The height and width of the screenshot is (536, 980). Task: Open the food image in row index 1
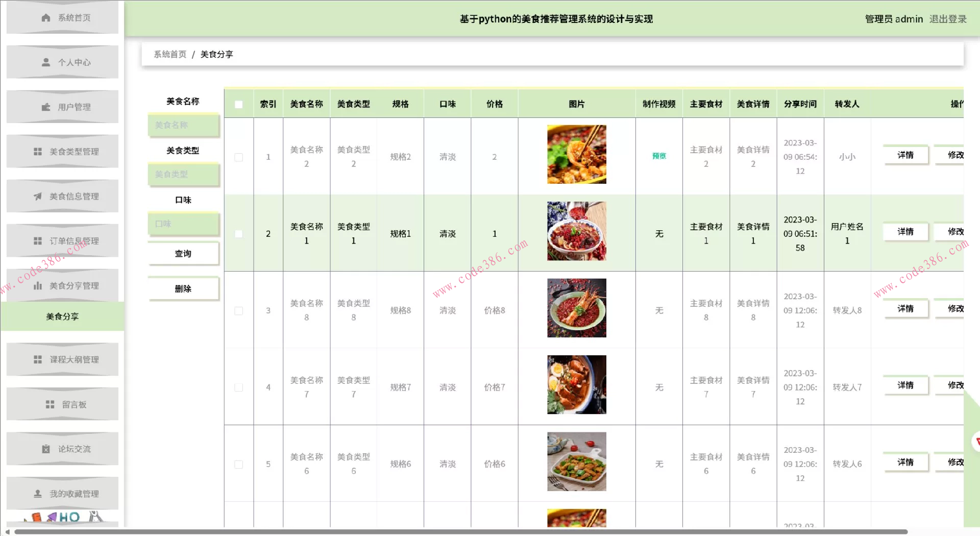tap(577, 155)
